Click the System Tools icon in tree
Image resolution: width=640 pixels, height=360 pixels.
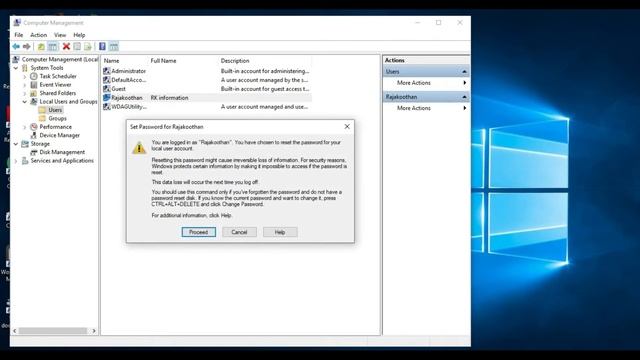(x=25, y=68)
